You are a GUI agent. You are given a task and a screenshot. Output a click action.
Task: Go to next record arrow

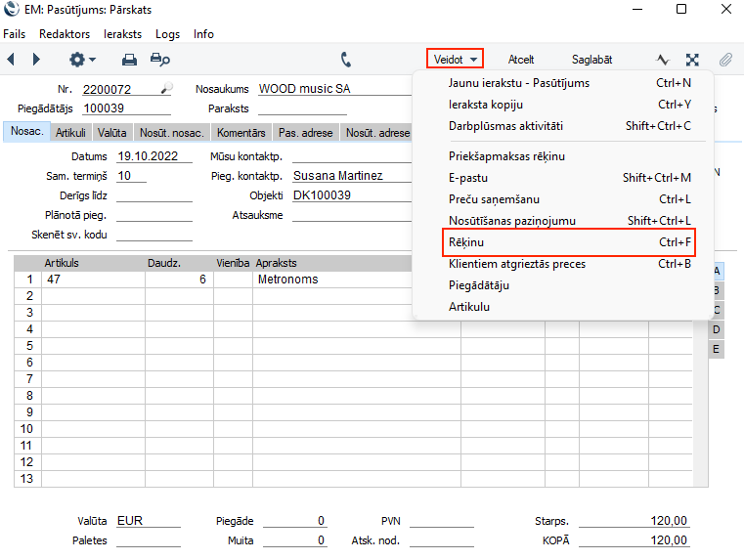(x=36, y=60)
